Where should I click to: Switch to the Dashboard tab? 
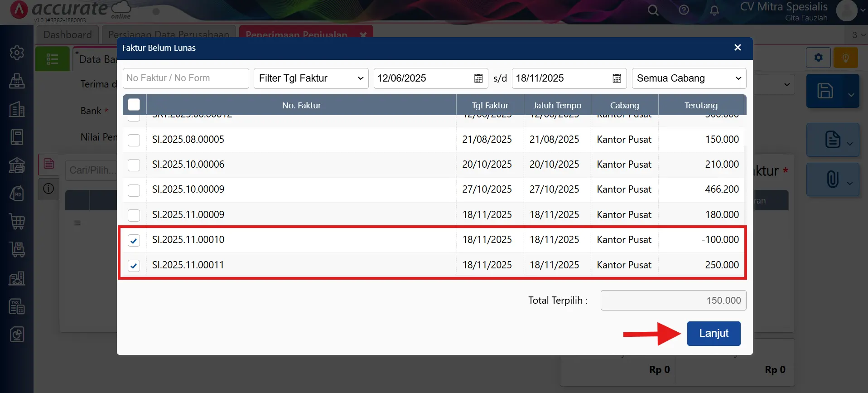pyautogui.click(x=68, y=34)
